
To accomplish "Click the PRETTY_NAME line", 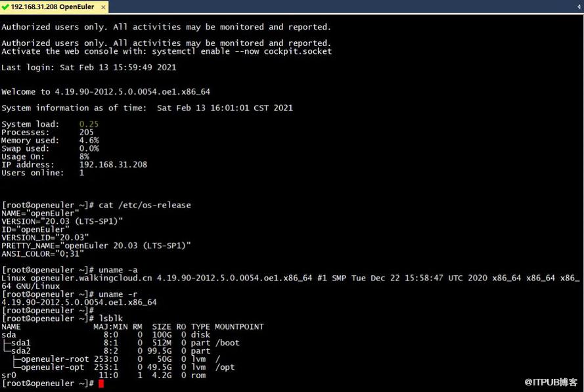I will tap(96, 246).
